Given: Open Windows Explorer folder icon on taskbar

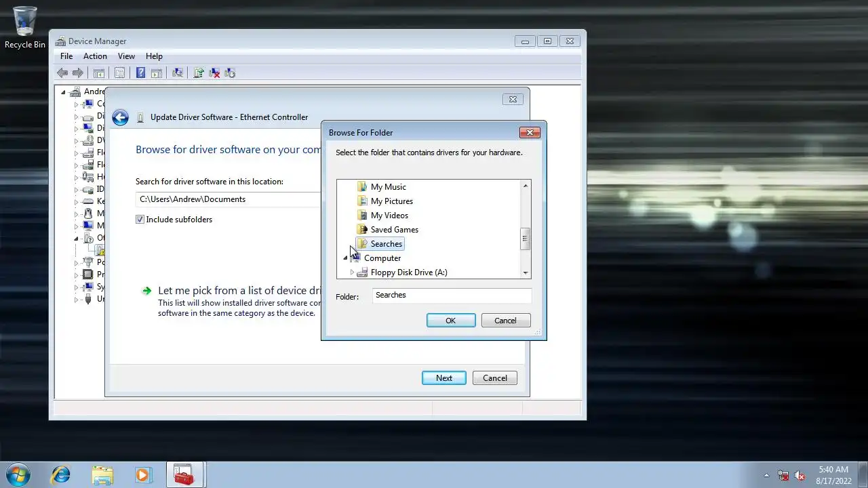Looking at the screenshot, I should (102, 474).
